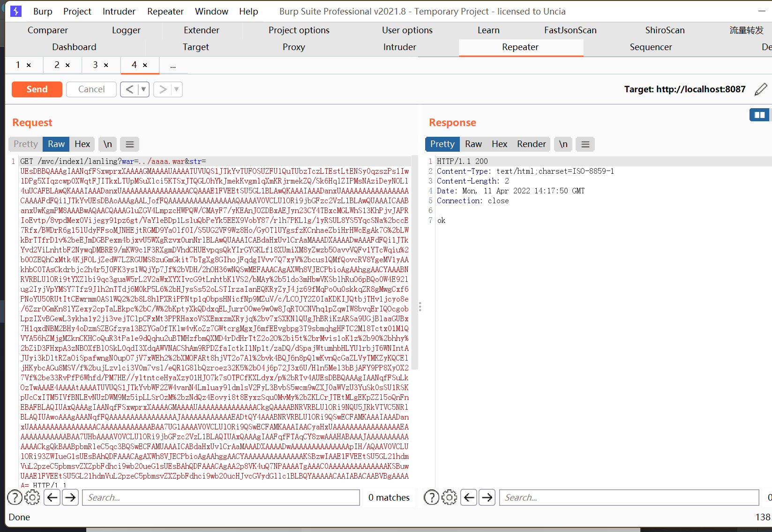772x532 pixels.
Task: Open the response search settings gear
Action: [449, 497]
